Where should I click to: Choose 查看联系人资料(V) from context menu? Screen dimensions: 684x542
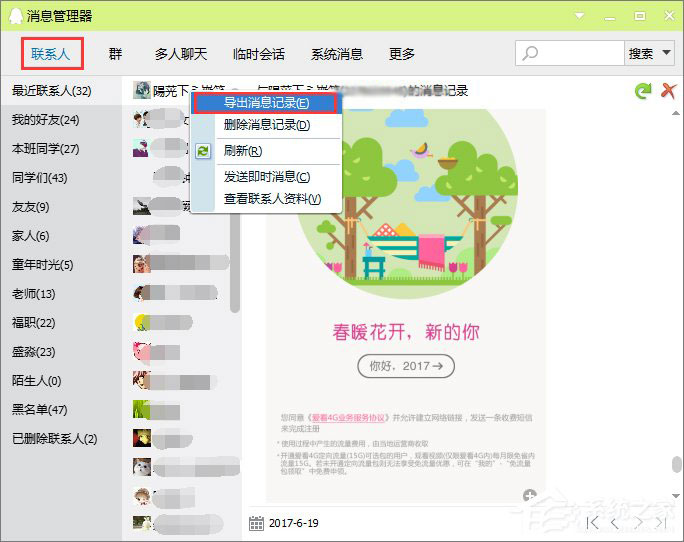[x=266, y=199]
